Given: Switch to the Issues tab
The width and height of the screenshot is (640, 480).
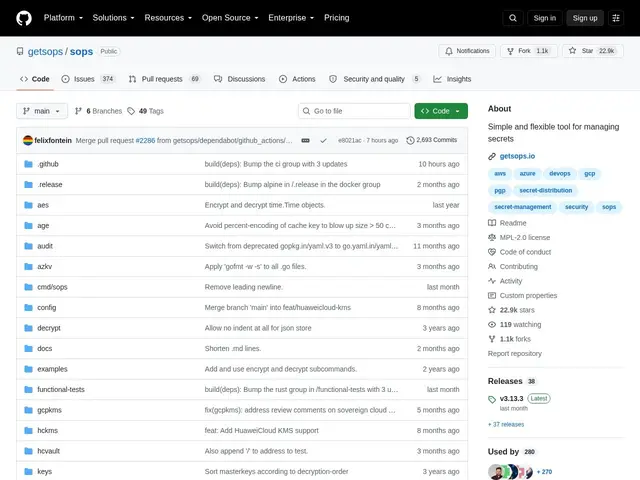Looking at the screenshot, I should point(89,79).
